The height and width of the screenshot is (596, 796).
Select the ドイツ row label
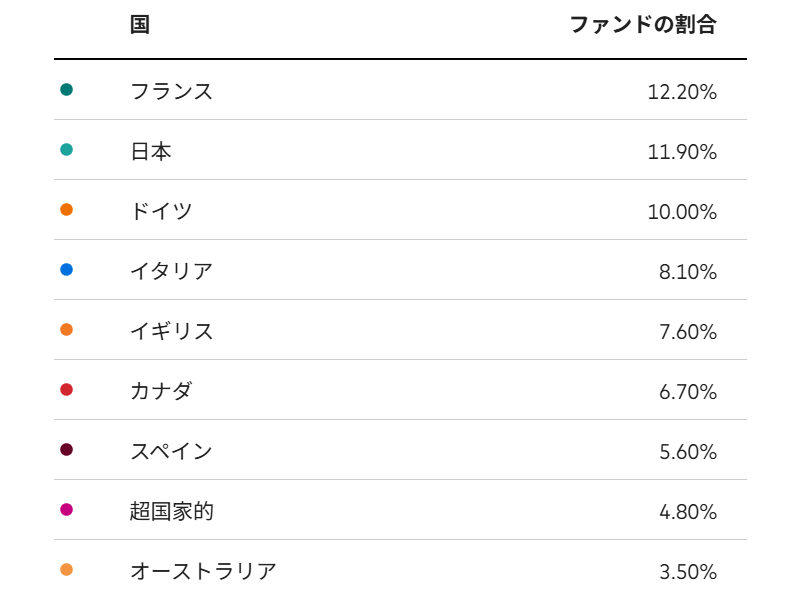(x=161, y=211)
